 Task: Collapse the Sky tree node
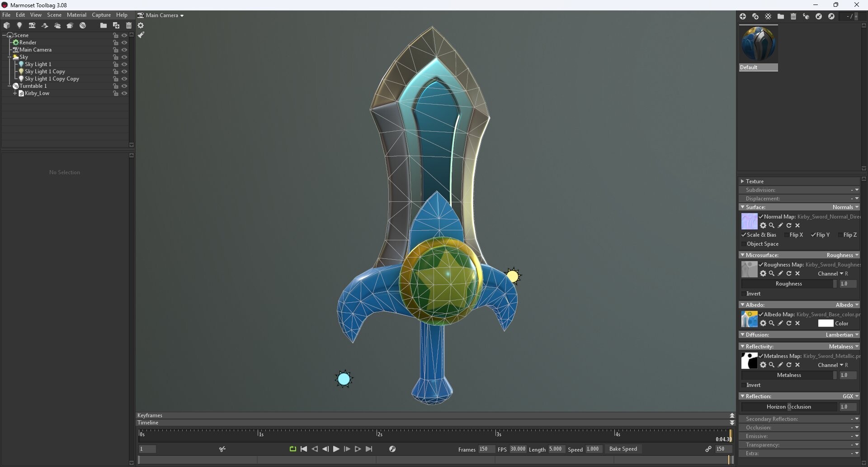(9, 57)
